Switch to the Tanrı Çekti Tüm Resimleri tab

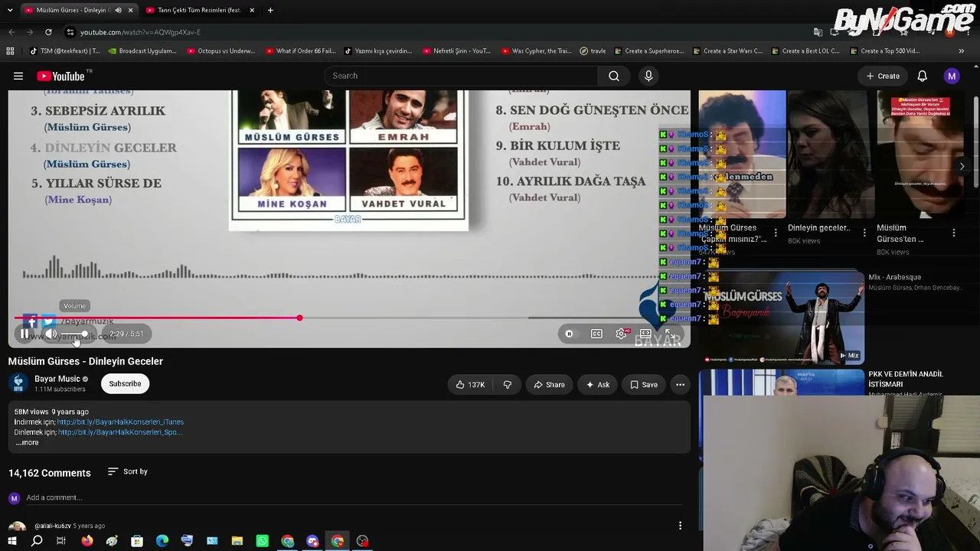click(199, 10)
